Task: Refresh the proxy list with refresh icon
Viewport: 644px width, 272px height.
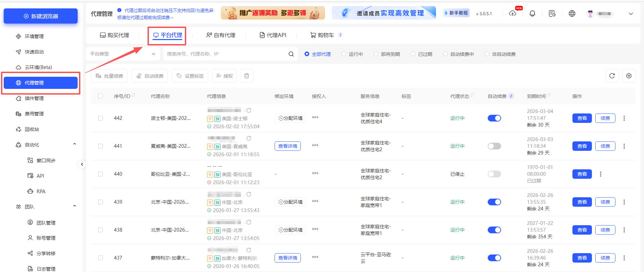Action: (x=612, y=76)
